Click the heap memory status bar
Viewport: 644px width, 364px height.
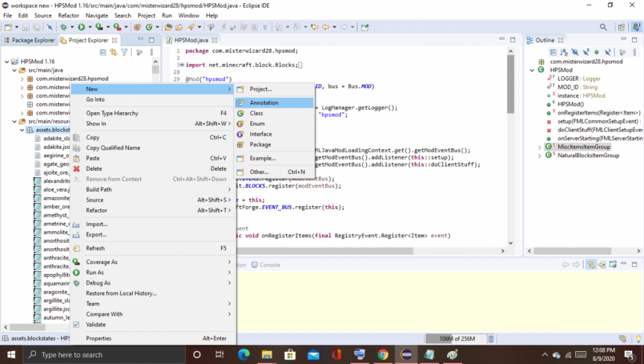[457, 338]
